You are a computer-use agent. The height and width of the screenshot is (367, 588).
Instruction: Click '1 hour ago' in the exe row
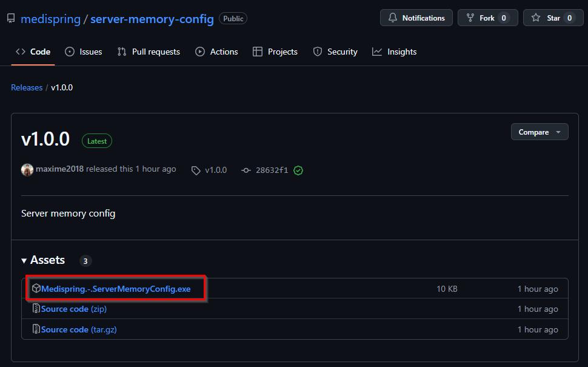[538, 289]
